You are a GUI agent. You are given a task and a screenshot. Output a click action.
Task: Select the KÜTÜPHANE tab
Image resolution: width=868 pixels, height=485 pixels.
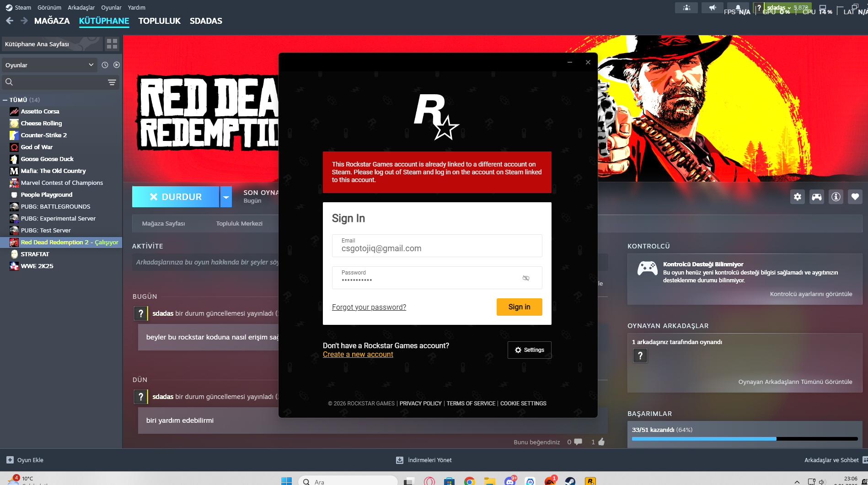(x=104, y=21)
